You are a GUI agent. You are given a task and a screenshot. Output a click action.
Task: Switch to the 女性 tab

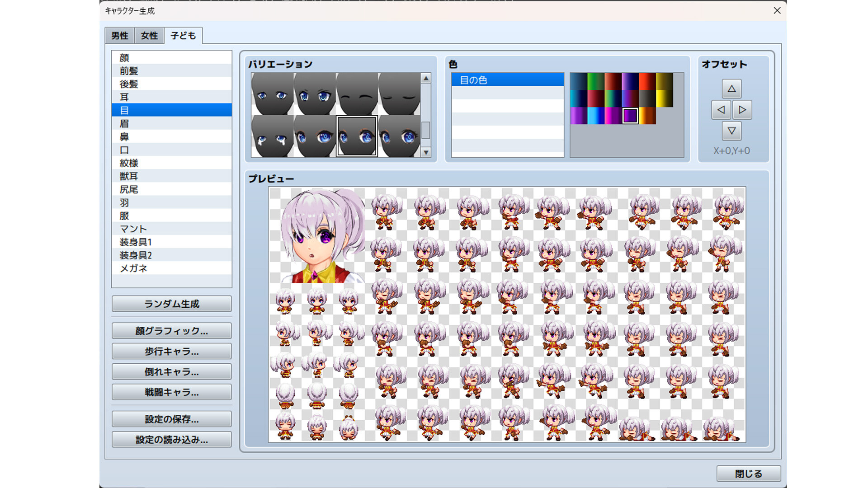148,35
